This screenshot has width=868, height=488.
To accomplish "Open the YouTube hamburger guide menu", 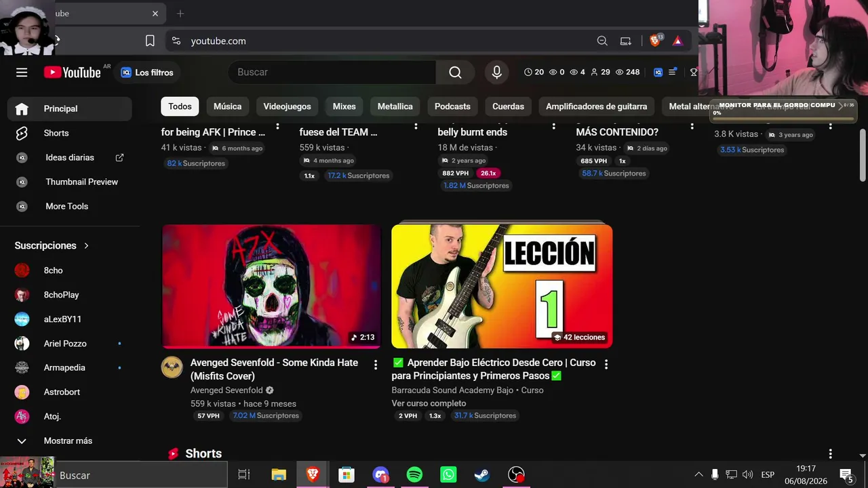I will pos(22,73).
